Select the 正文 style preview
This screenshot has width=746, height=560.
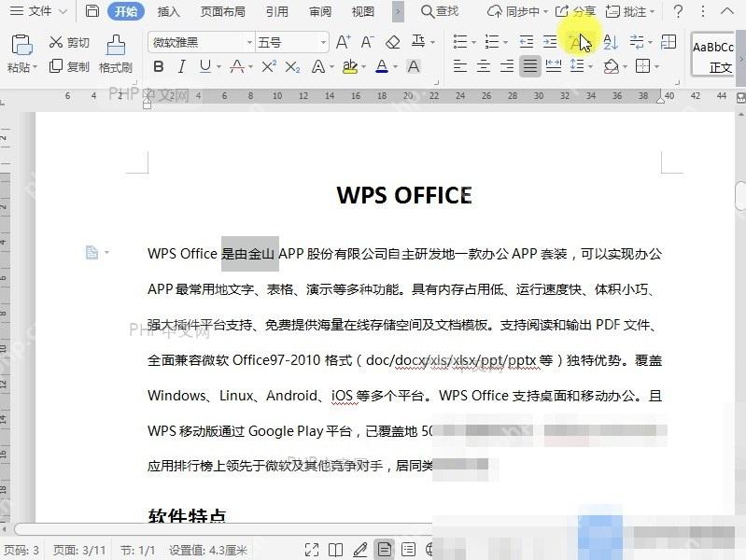coord(712,56)
